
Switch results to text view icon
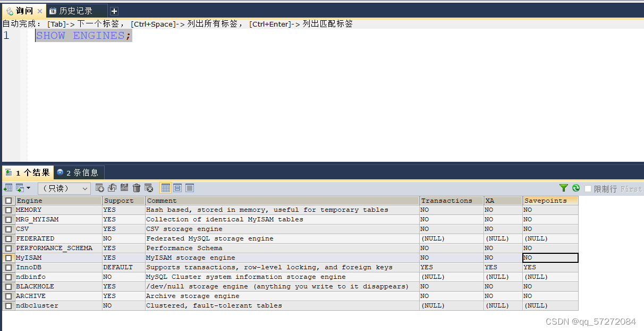[x=190, y=188]
